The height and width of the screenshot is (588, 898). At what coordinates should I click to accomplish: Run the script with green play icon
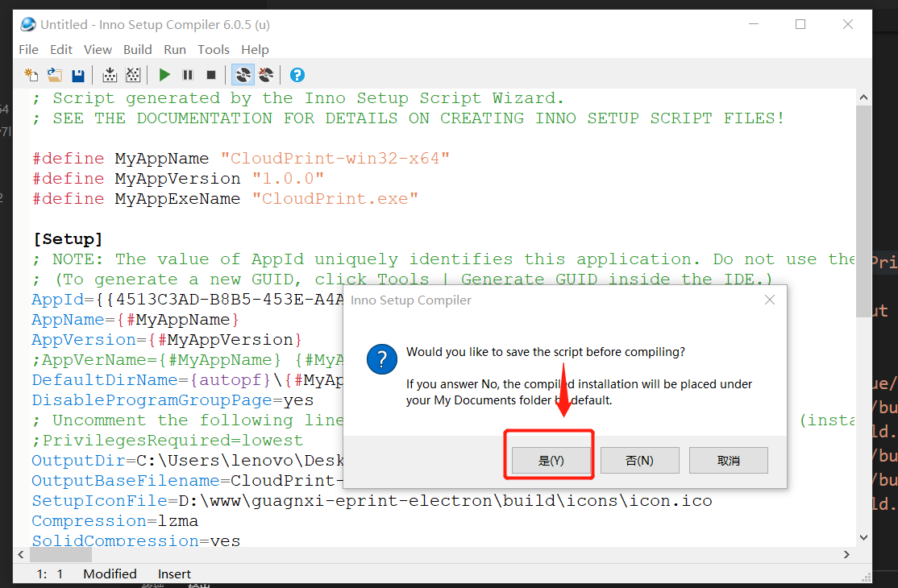[164, 75]
